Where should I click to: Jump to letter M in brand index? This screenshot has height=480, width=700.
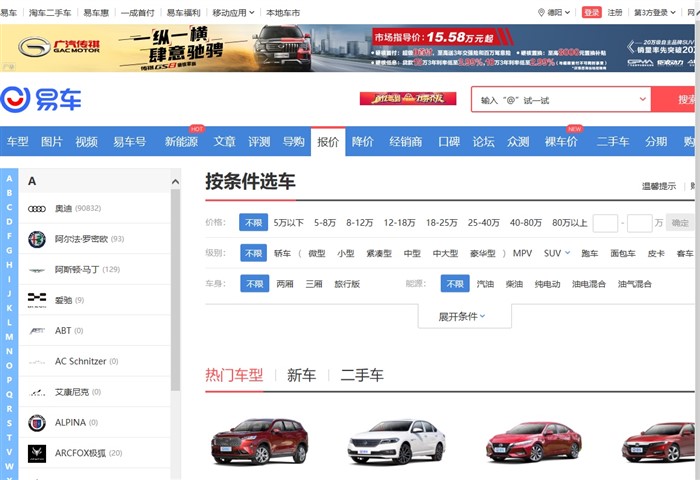click(x=9, y=337)
